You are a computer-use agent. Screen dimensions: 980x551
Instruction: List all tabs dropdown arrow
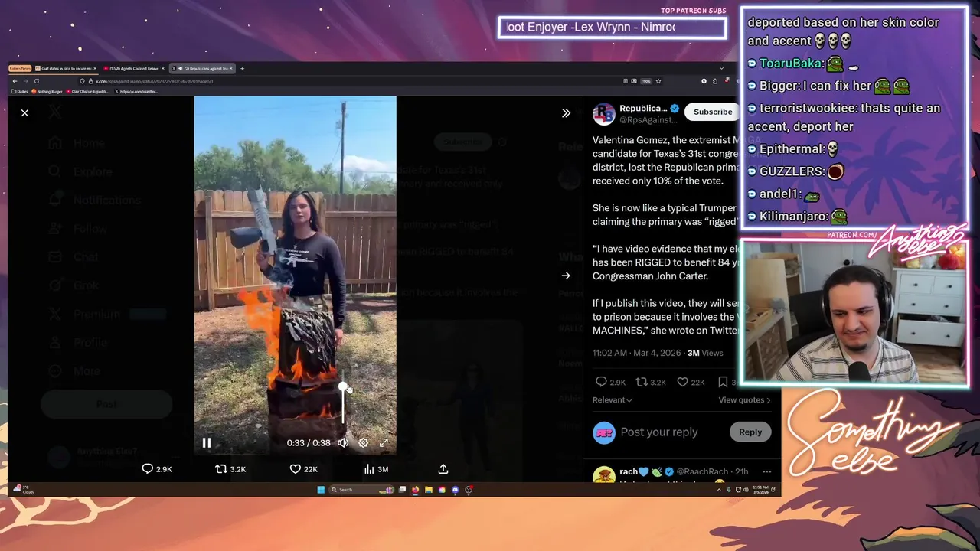(720, 68)
